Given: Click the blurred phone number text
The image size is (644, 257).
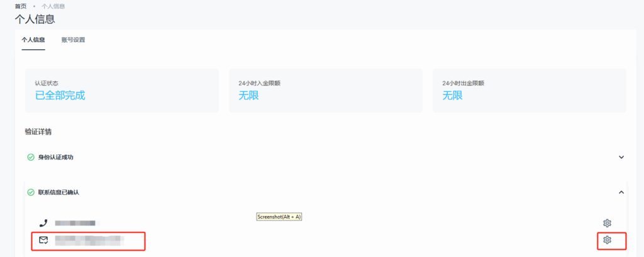Looking at the screenshot, I should tap(74, 223).
